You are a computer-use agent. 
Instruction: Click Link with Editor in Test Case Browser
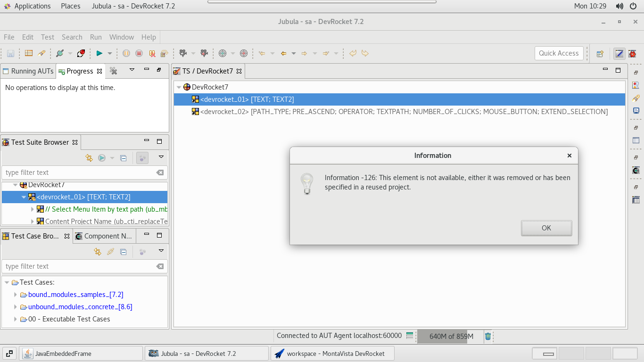[98, 252]
